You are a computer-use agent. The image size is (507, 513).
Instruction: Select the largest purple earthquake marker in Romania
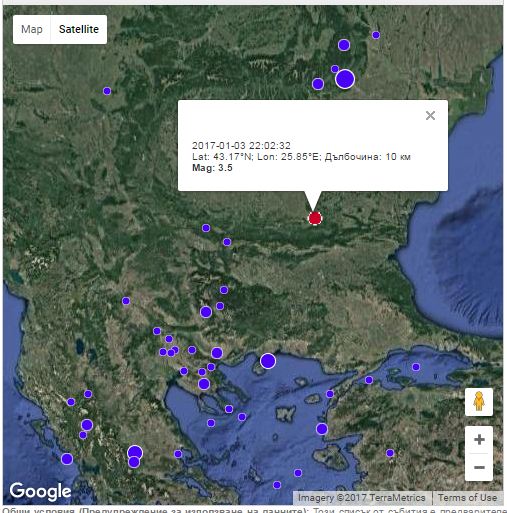[345, 79]
